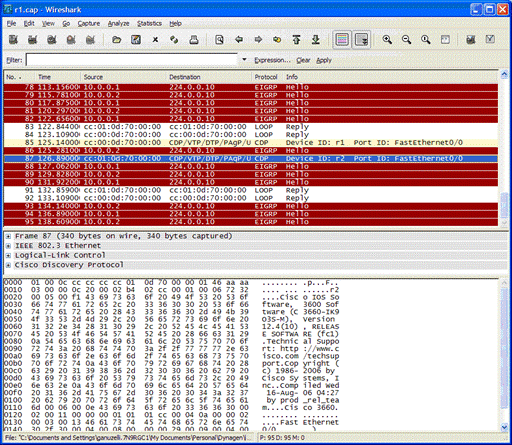
Task: Focus the display filter text box
Action: [132, 60]
